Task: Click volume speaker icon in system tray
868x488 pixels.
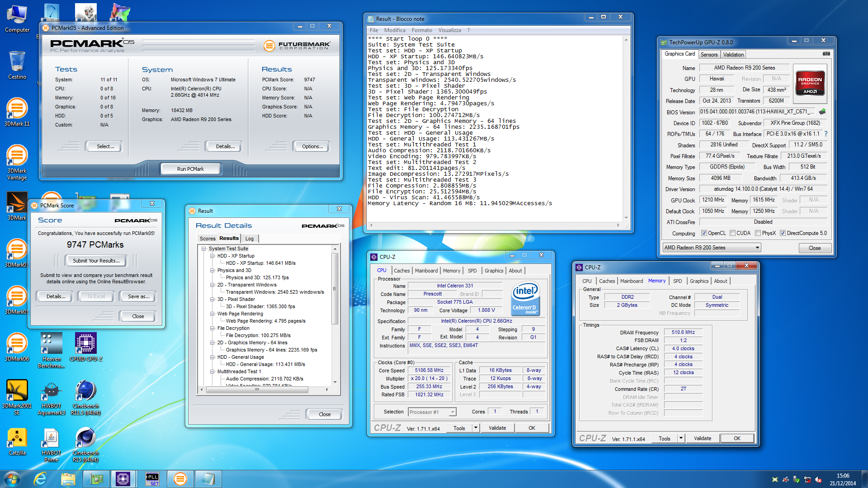Action: point(818,479)
